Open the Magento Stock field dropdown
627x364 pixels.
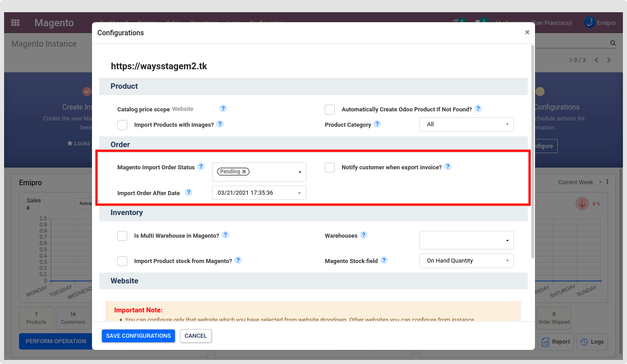(467, 261)
